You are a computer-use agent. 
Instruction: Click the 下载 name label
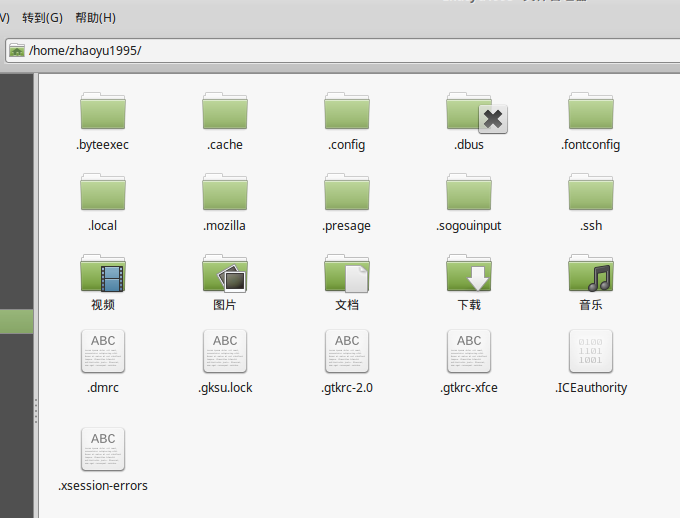[469, 305]
